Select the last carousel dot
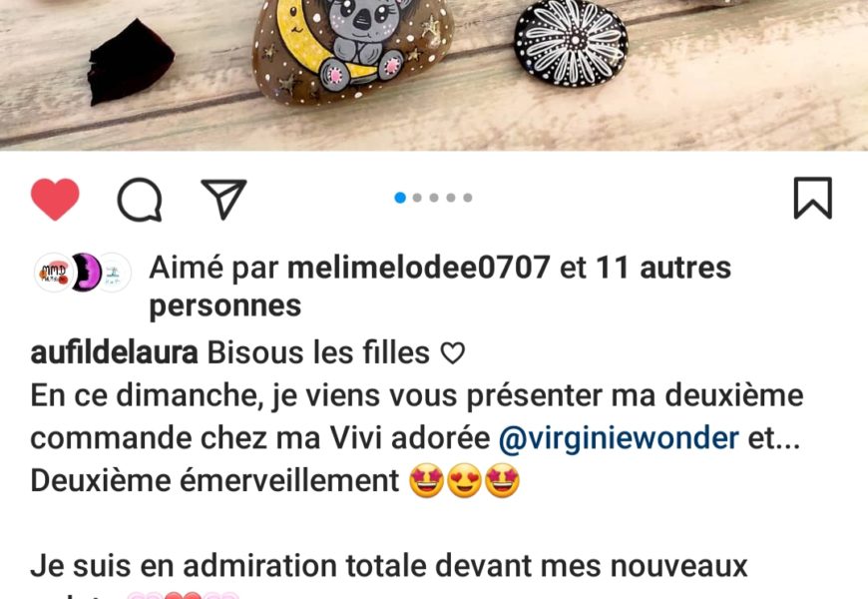Screen dimensions: 868x599 [468, 198]
